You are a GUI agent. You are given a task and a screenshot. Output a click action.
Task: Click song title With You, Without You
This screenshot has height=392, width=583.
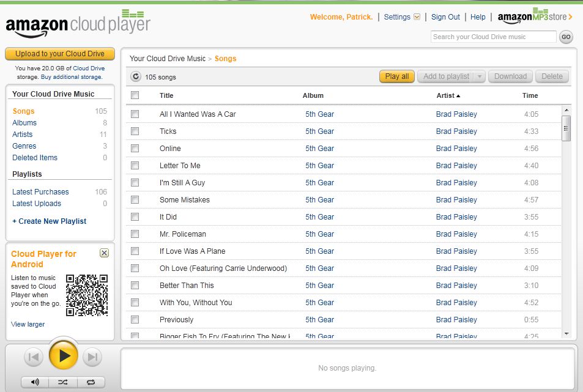(196, 303)
